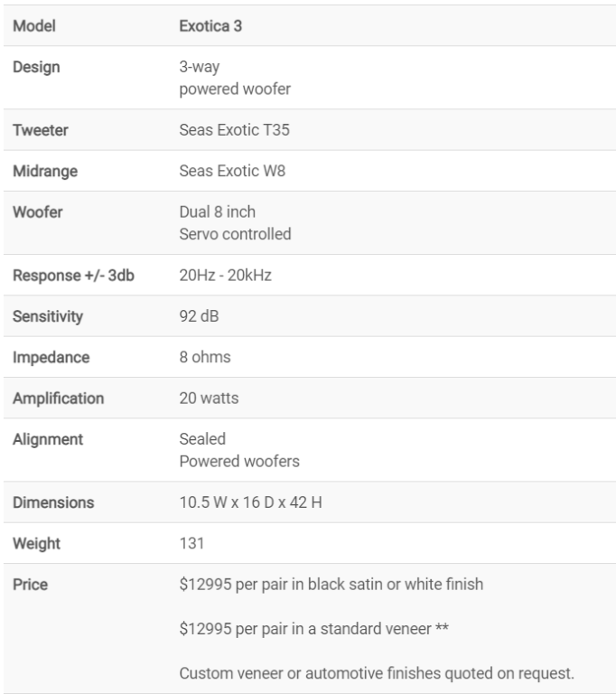
Task: Select the 8 ohms impedance value
Action: point(205,357)
